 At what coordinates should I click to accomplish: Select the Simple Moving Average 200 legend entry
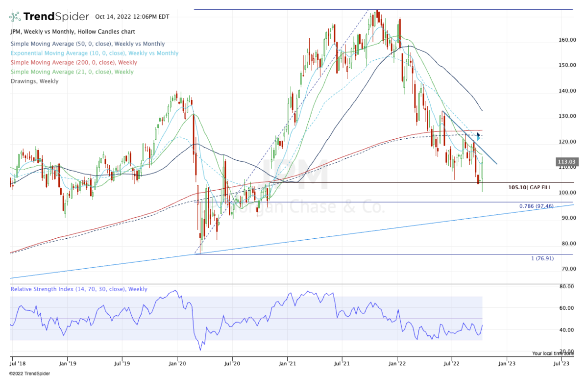[x=73, y=62]
